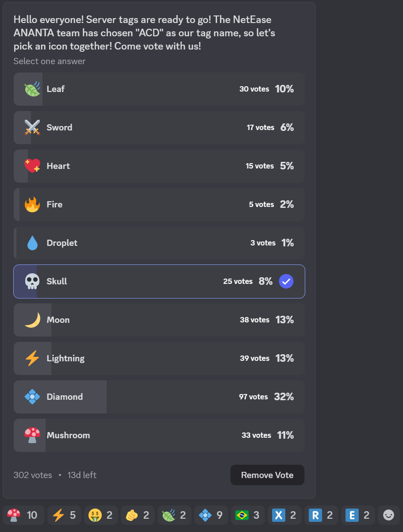
Task: Click the letter X reaction
Action: 284,515
